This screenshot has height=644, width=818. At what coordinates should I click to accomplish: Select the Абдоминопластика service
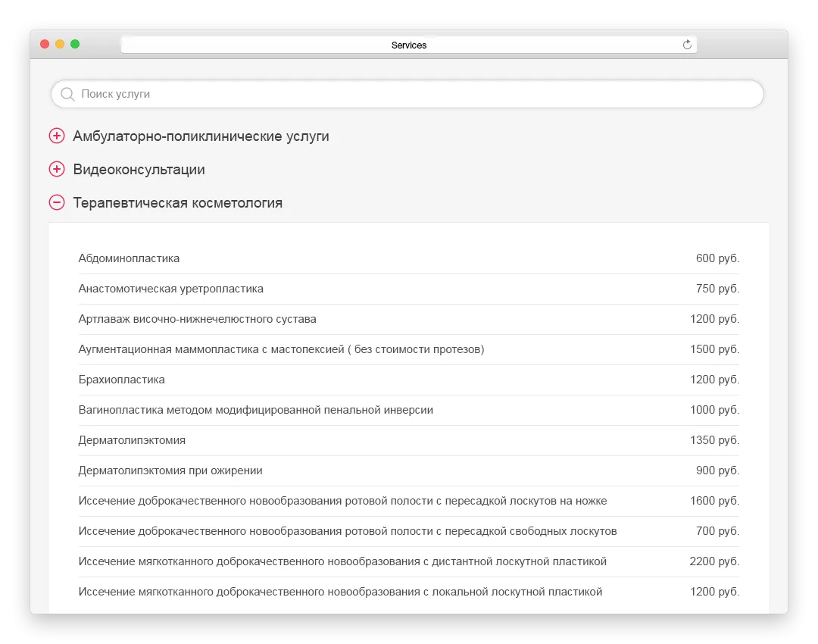coord(408,258)
